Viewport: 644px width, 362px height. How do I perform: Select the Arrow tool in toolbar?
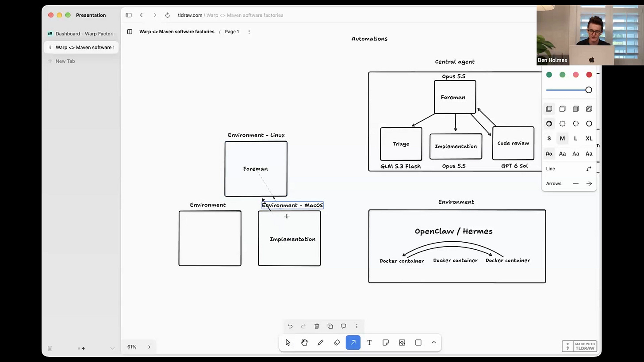pos(353,343)
